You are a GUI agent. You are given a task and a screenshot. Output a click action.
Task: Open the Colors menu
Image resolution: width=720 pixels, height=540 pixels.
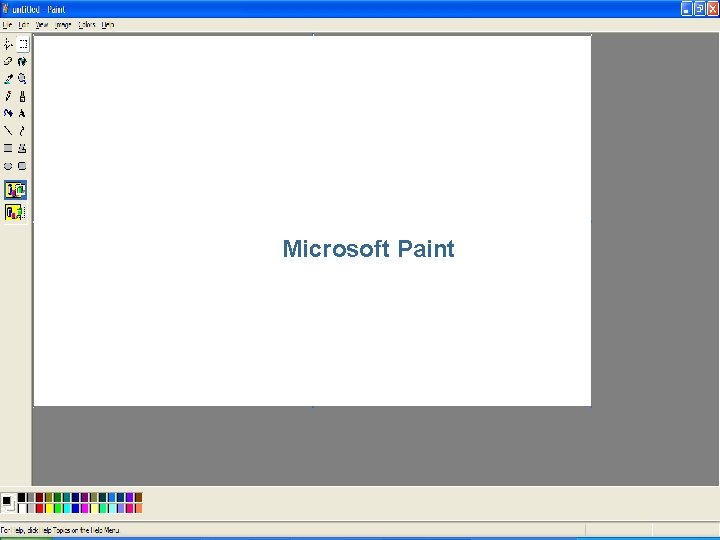[87, 25]
